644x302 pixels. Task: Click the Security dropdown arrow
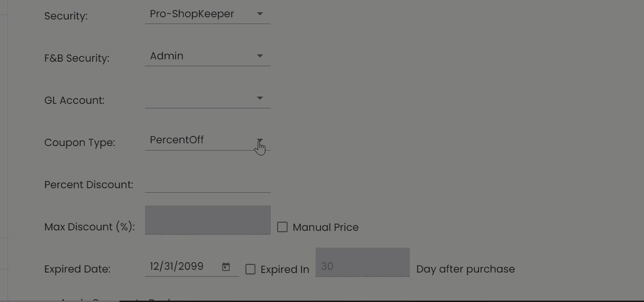tap(260, 14)
